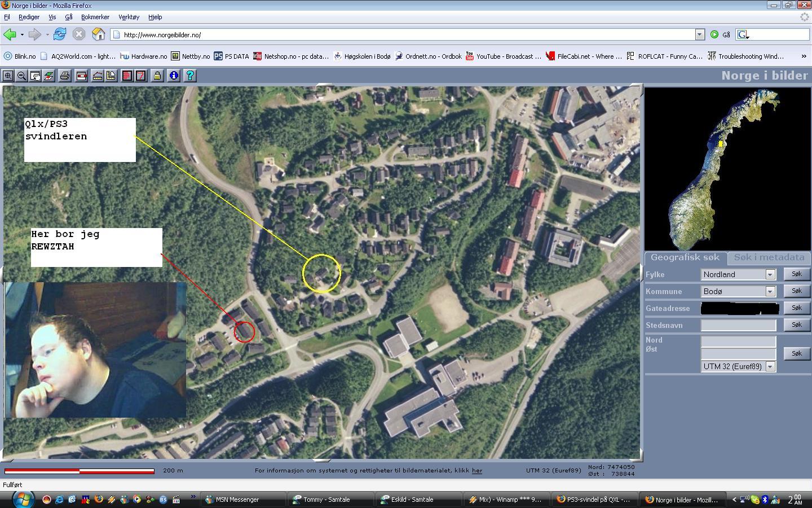Open the Rediger menu

click(29, 17)
